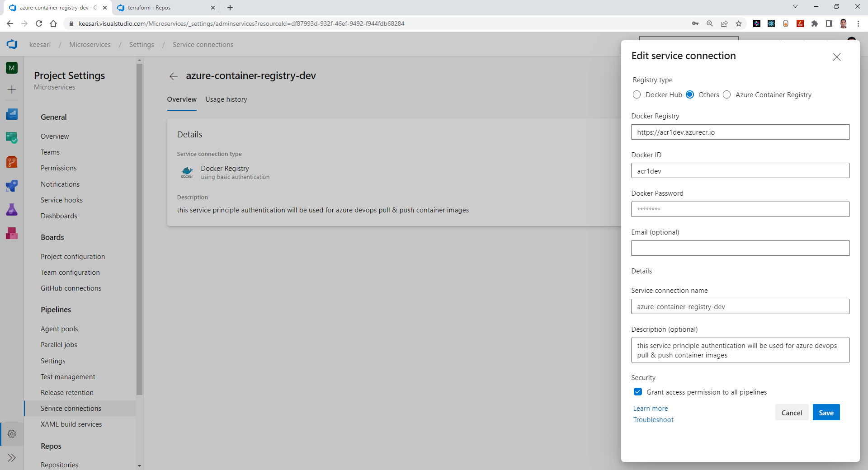This screenshot has width=868, height=470.
Task: Open Azure DevOps home logo
Action: coord(12,44)
